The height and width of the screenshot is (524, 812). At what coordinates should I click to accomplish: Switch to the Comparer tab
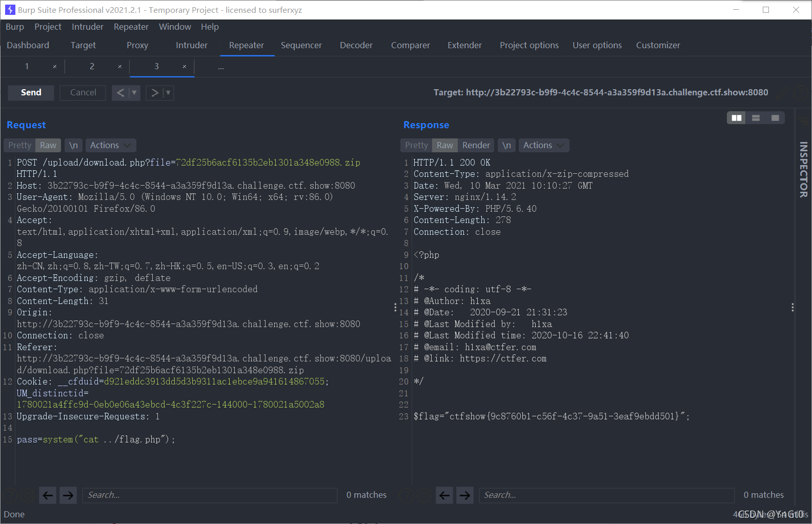(x=411, y=45)
